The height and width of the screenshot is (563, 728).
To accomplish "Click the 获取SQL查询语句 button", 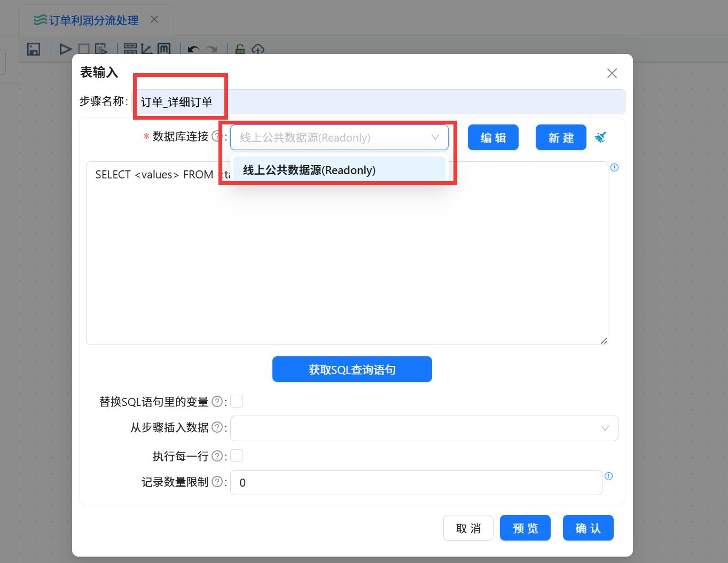I will 352,369.
